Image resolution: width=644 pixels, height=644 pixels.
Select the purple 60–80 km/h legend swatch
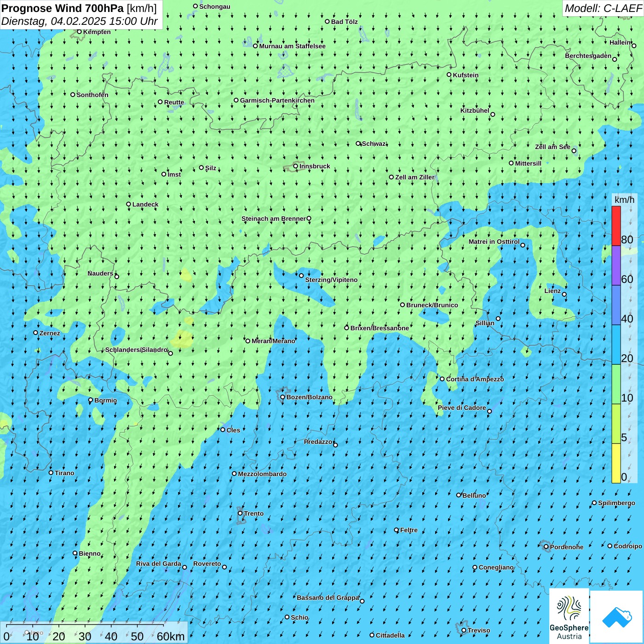pyautogui.click(x=616, y=266)
